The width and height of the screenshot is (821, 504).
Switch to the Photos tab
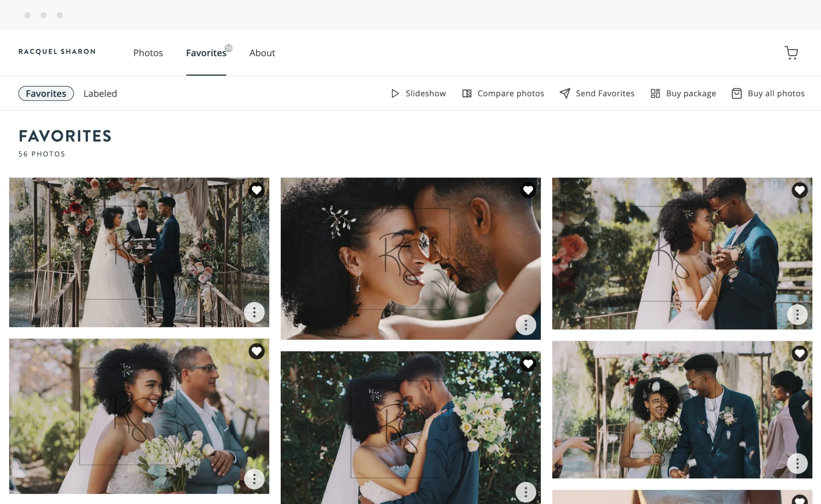[148, 53]
